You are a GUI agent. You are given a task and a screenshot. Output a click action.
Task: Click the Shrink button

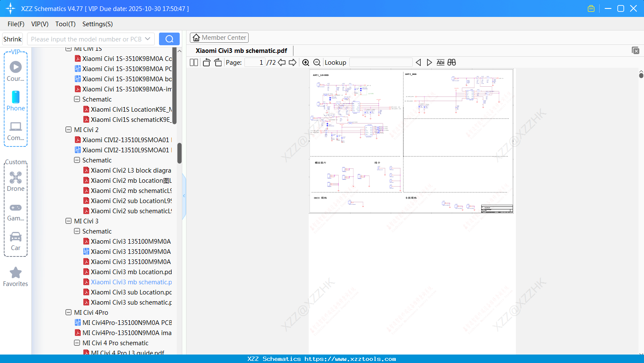point(12,38)
